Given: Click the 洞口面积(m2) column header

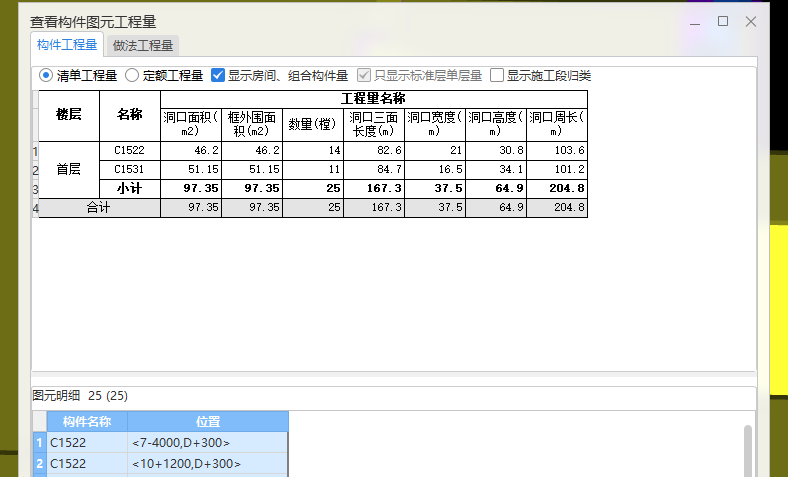Looking at the screenshot, I should click(x=191, y=125).
